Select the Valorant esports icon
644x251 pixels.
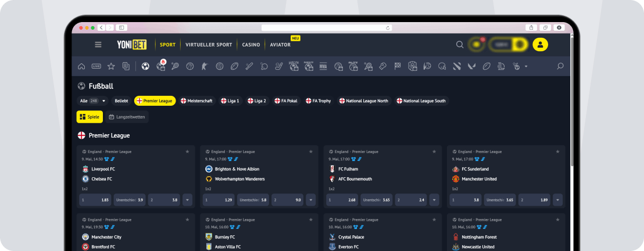[471, 66]
